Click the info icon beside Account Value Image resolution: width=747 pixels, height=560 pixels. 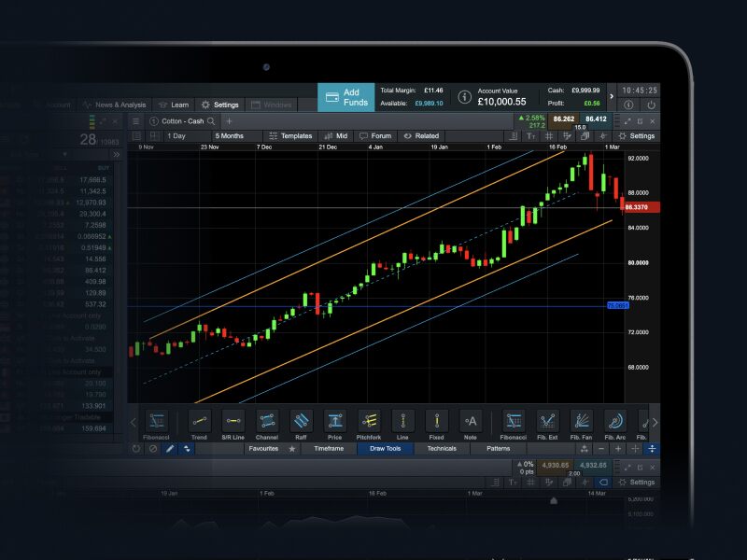(x=464, y=97)
